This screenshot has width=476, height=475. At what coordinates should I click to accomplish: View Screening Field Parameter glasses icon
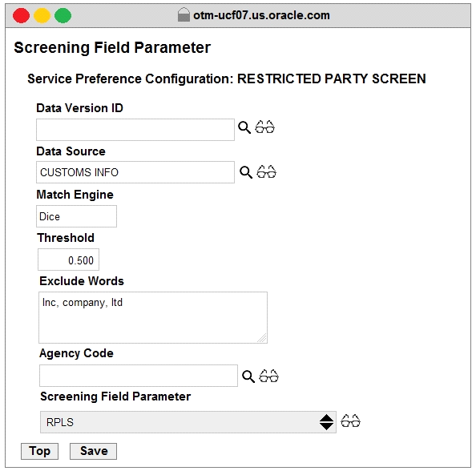tap(350, 421)
